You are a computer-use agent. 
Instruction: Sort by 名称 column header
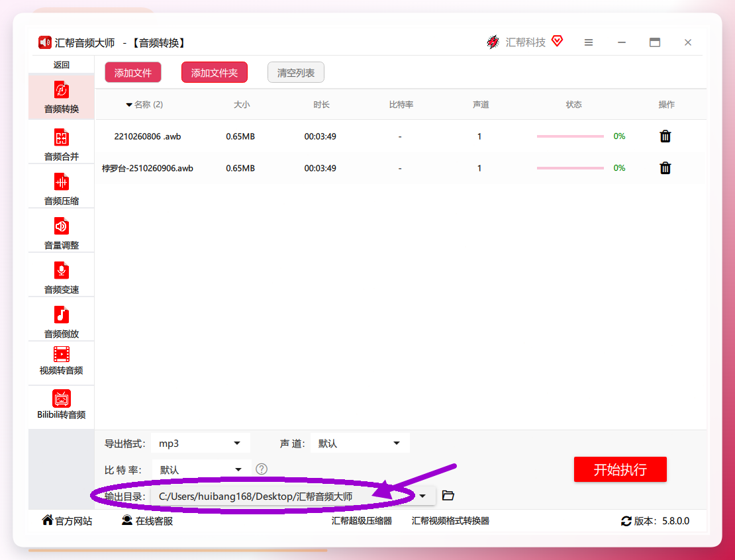(x=144, y=105)
